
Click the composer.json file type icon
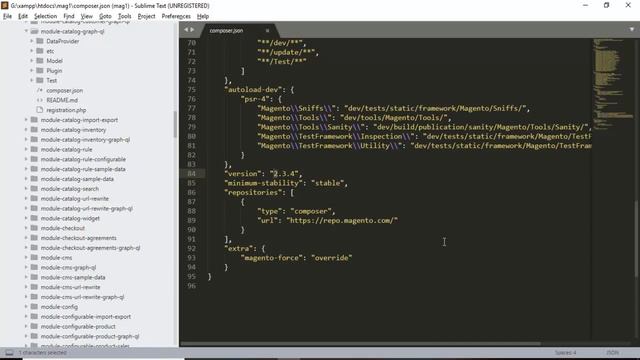40,90
